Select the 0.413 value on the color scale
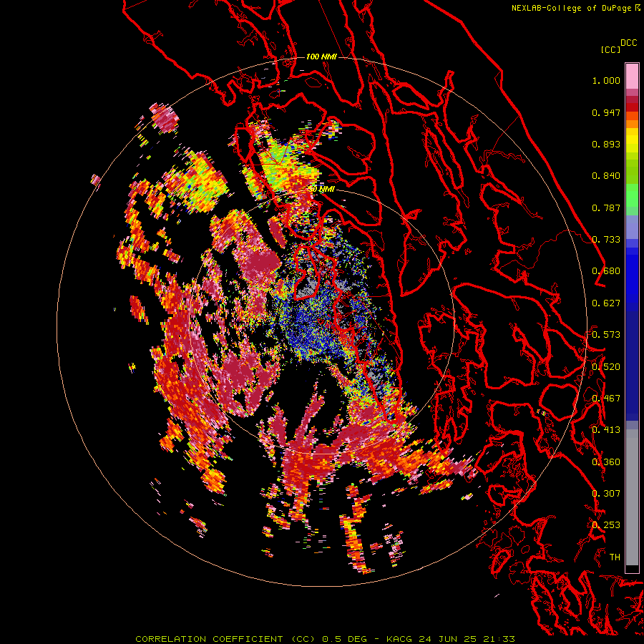The width and height of the screenshot is (644, 644). (606, 430)
